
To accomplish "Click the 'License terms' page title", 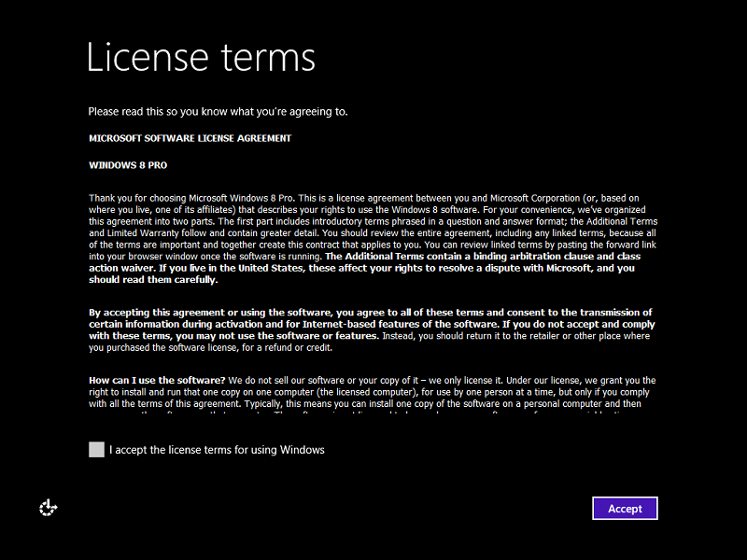I will pyautogui.click(x=201, y=57).
